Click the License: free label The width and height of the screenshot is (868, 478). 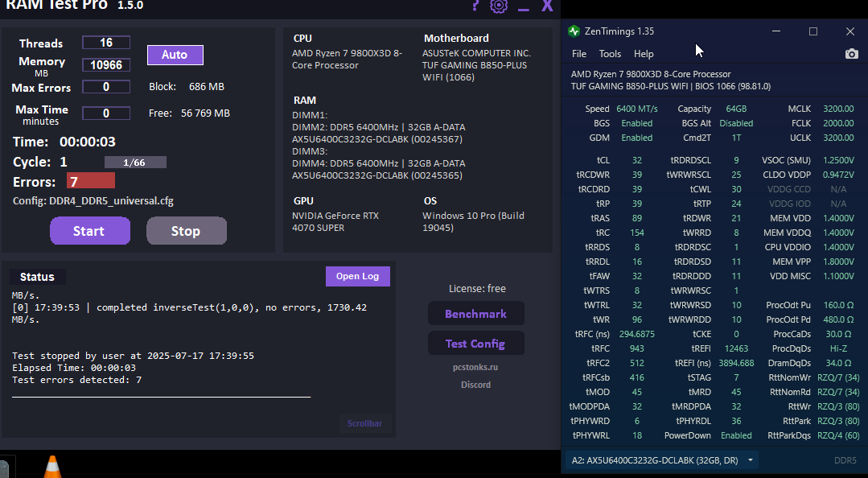pos(477,289)
